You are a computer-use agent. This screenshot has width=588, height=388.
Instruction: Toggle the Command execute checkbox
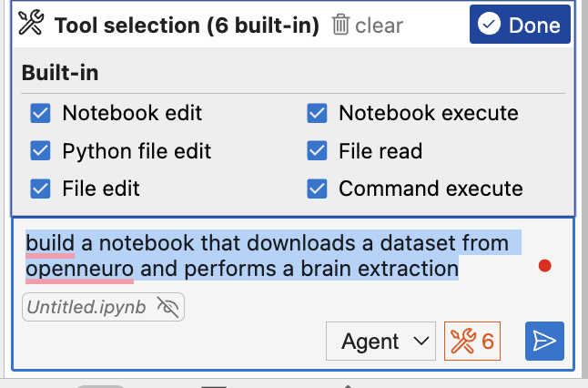(x=317, y=189)
